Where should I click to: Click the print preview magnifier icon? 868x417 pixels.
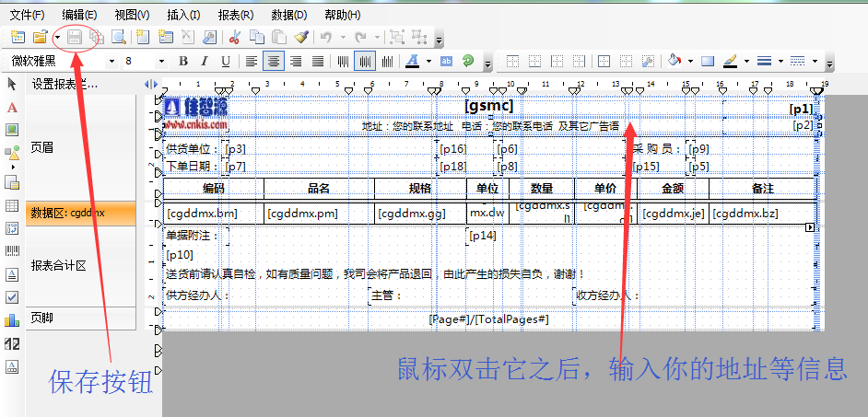118,38
